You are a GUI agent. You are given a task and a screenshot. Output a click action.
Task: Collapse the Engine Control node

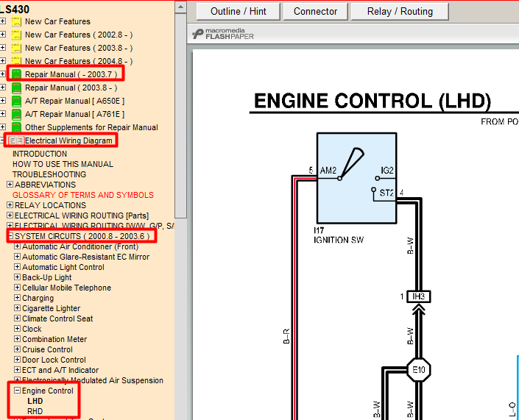coord(17,391)
